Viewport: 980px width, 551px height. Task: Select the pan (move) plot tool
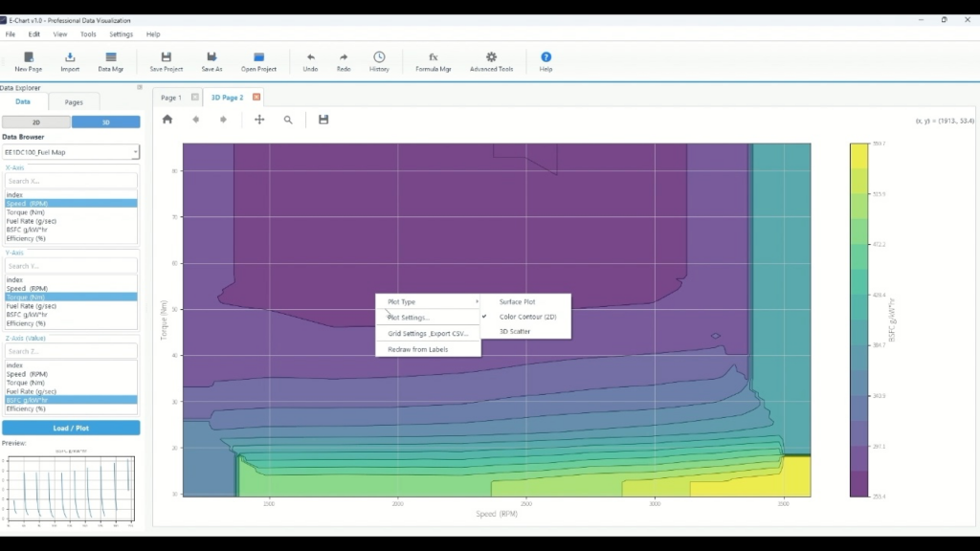pos(259,120)
